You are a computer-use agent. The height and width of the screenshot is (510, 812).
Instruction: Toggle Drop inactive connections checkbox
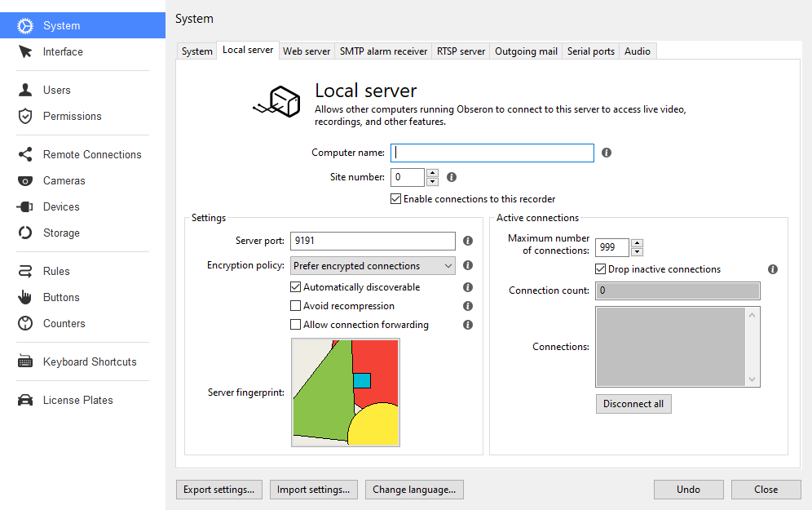click(x=600, y=269)
